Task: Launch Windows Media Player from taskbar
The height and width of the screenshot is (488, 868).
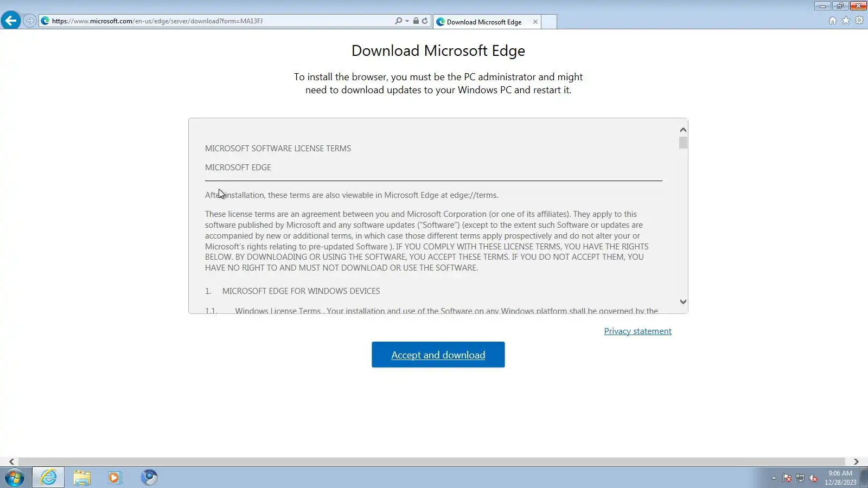Action: click(114, 478)
